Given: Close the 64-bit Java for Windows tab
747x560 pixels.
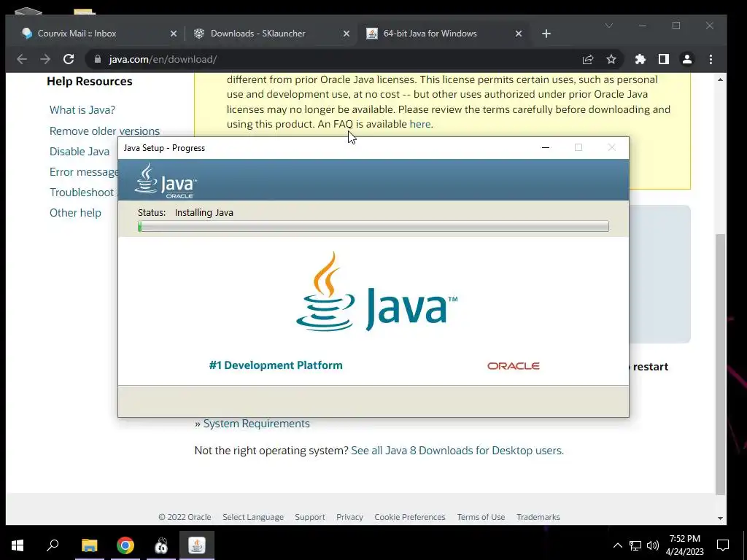Looking at the screenshot, I should [x=519, y=34].
